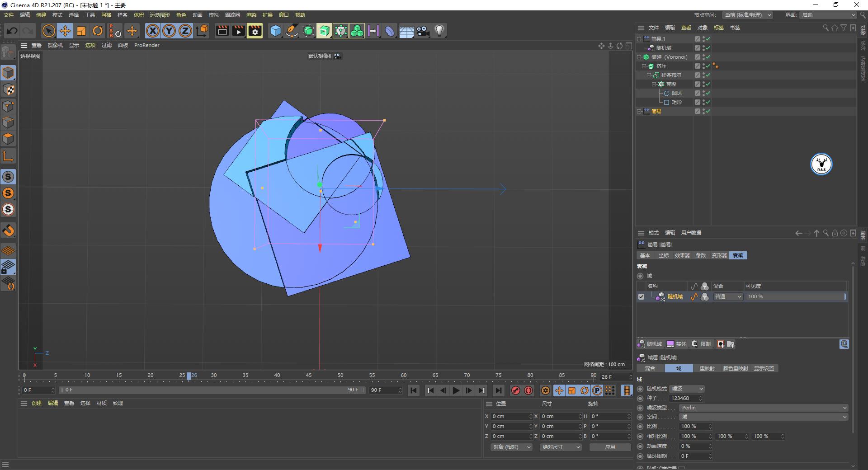Switch to the 坐标 tab in attributes
The width and height of the screenshot is (868, 470).
click(663, 255)
